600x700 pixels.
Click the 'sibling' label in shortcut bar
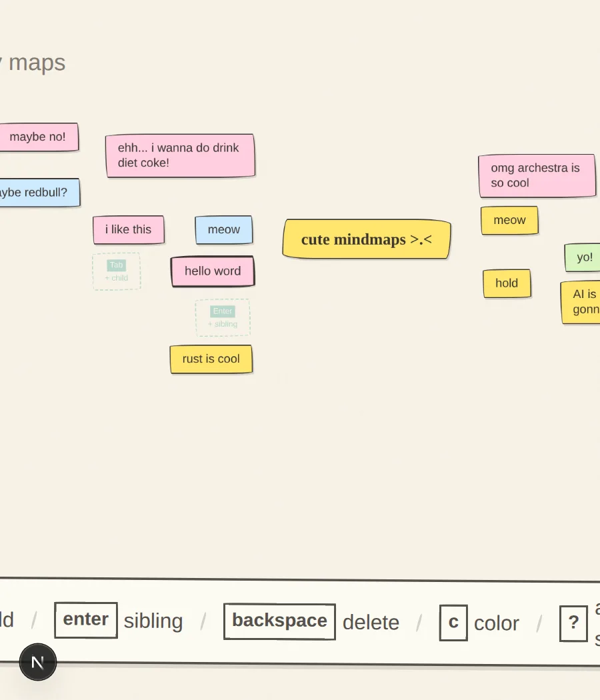pyautogui.click(x=153, y=621)
